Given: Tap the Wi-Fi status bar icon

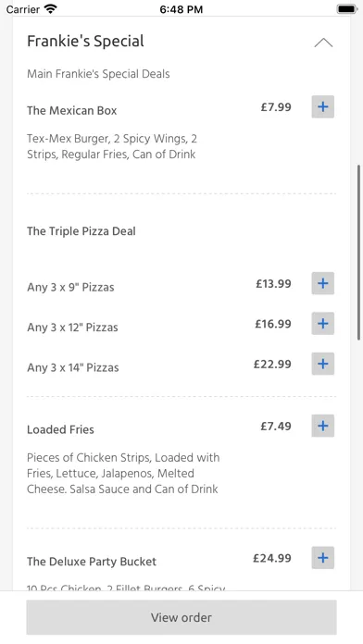Looking at the screenshot, I should pos(51,8).
